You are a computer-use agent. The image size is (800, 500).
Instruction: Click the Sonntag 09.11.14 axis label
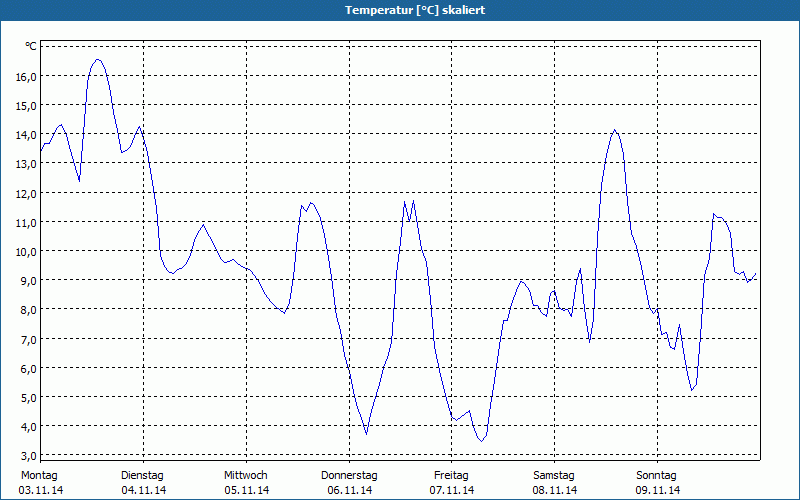(657, 482)
